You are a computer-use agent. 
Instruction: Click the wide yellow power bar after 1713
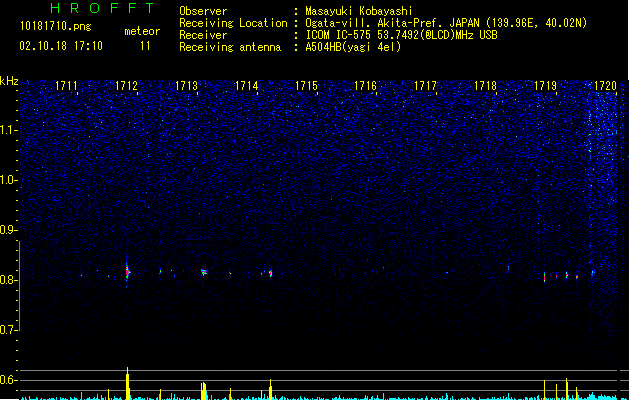pos(203,391)
